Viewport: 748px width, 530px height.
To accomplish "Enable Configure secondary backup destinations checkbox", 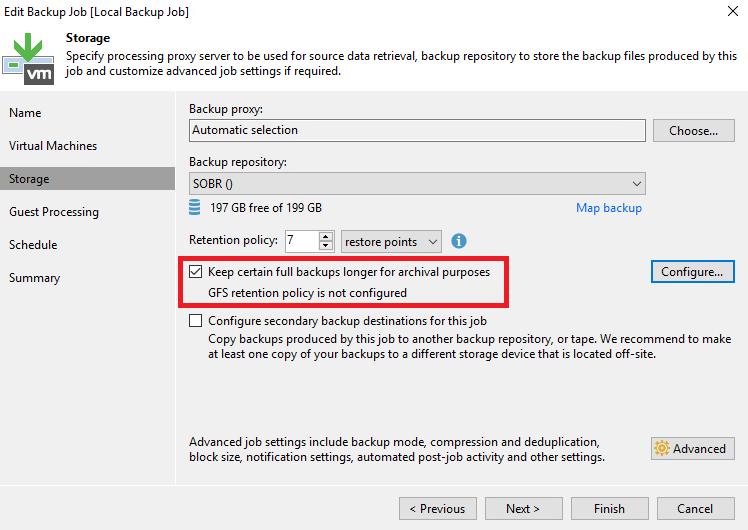I will point(196,321).
